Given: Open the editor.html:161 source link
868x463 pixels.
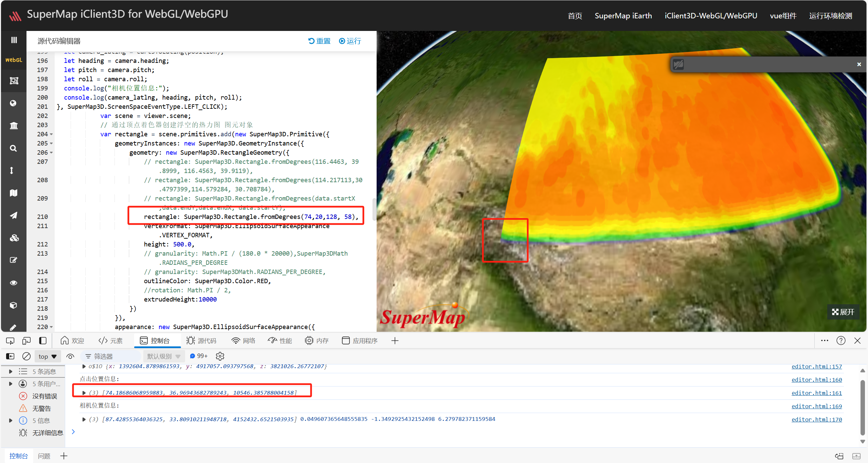Looking at the screenshot, I should point(816,393).
